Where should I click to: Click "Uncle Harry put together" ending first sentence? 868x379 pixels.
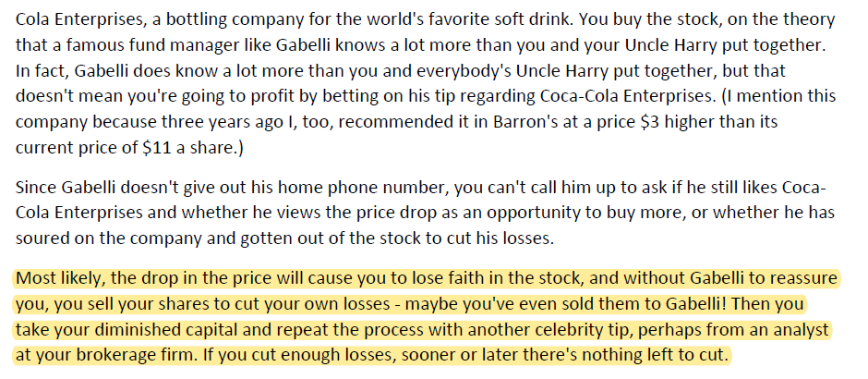pos(725,45)
